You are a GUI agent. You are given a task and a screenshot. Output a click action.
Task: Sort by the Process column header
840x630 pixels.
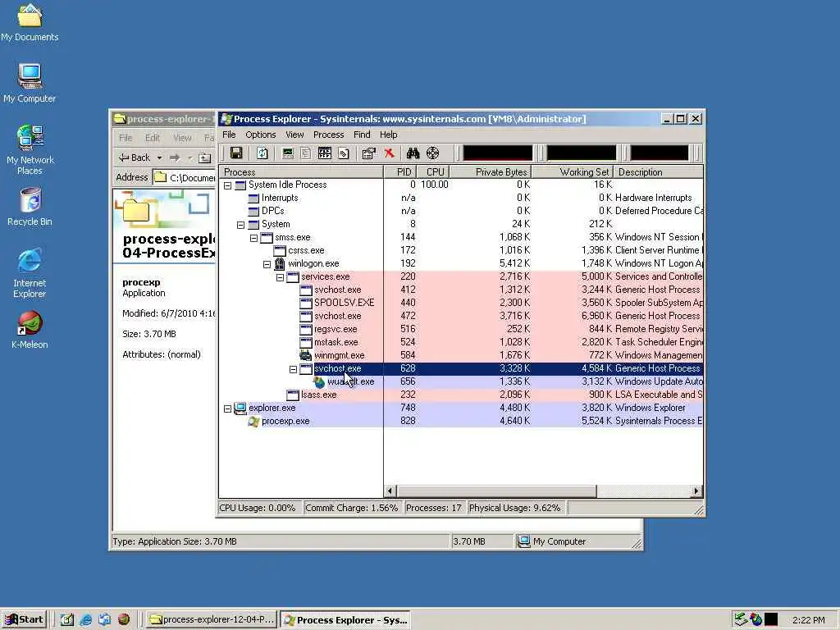tap(301, 172)
